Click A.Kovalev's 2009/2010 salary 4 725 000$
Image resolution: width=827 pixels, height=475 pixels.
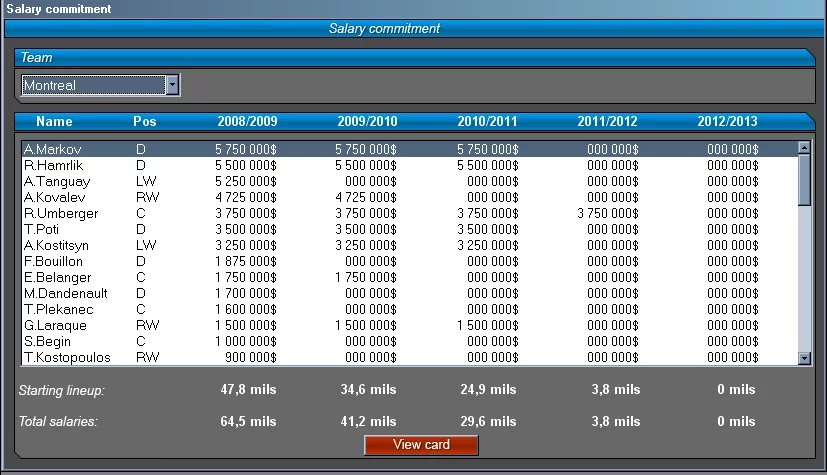click(x=366, y=197)
